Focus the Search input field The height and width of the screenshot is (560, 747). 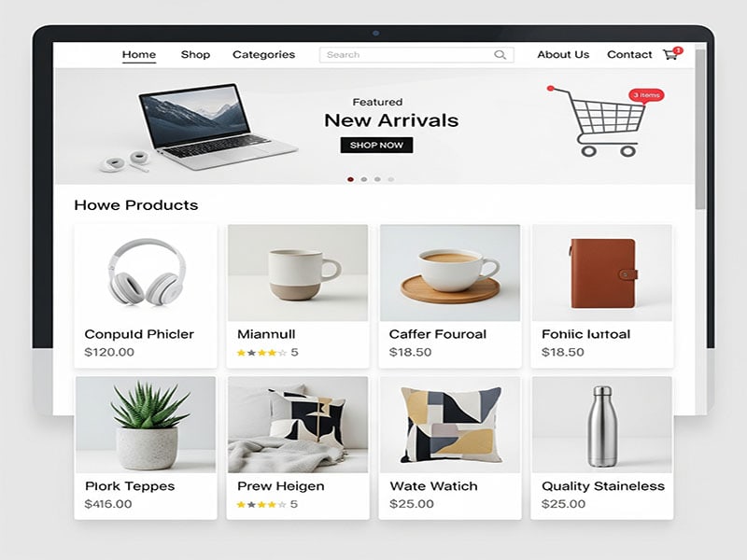click(x=416, y=55)
